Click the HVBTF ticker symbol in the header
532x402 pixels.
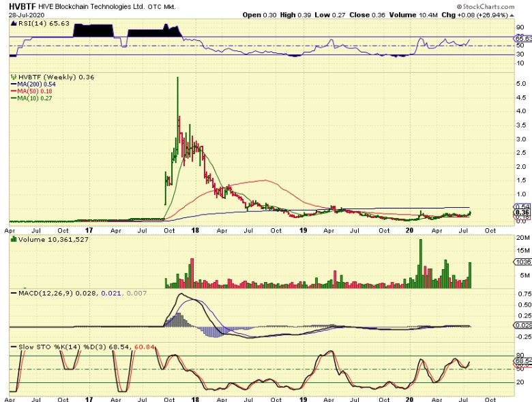coord(22,6)
